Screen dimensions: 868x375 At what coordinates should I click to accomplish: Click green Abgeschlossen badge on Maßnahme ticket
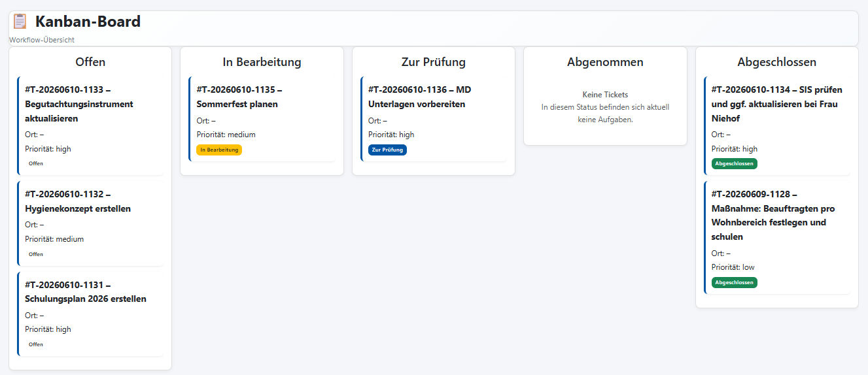pyautogui.click(x=734, y=282)
